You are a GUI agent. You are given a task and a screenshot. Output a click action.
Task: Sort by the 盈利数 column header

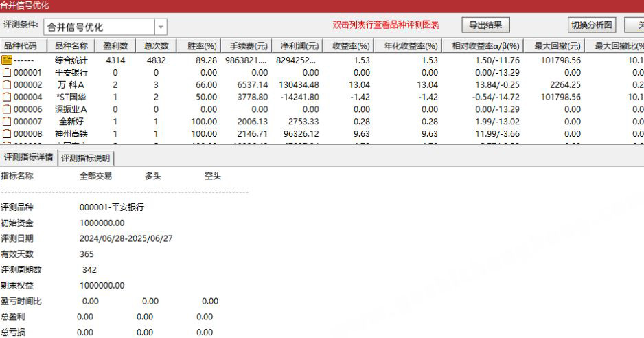[115, 46]
